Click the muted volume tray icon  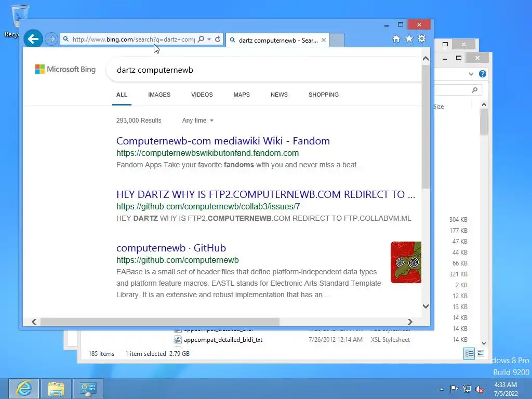480,389
